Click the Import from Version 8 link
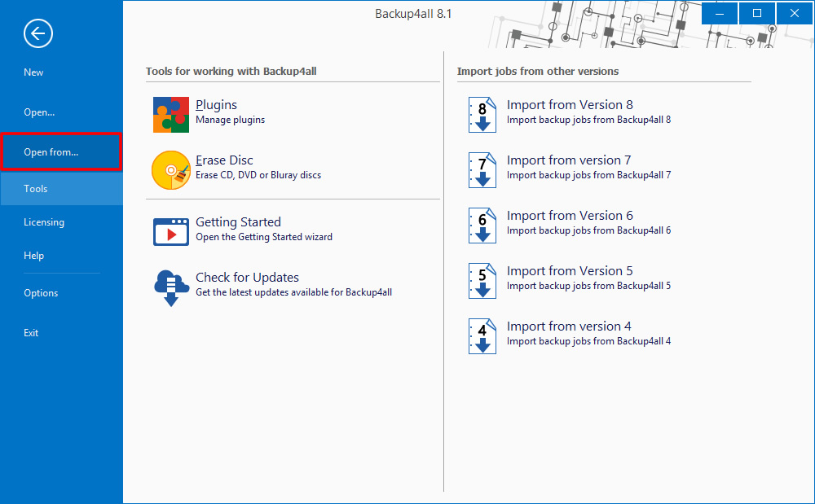Viewport: 815px width, 504px height. point(570,104)
